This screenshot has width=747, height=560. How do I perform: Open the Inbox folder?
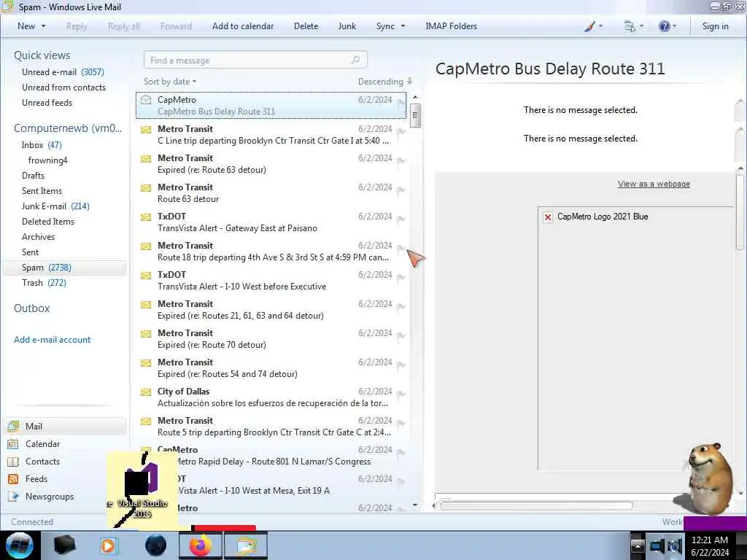42,145
